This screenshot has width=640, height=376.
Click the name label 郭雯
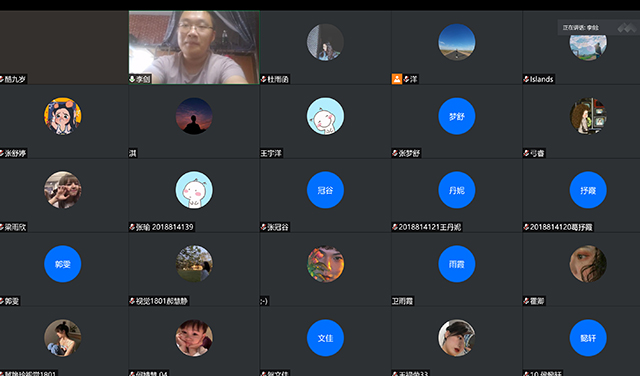(11, 301)
